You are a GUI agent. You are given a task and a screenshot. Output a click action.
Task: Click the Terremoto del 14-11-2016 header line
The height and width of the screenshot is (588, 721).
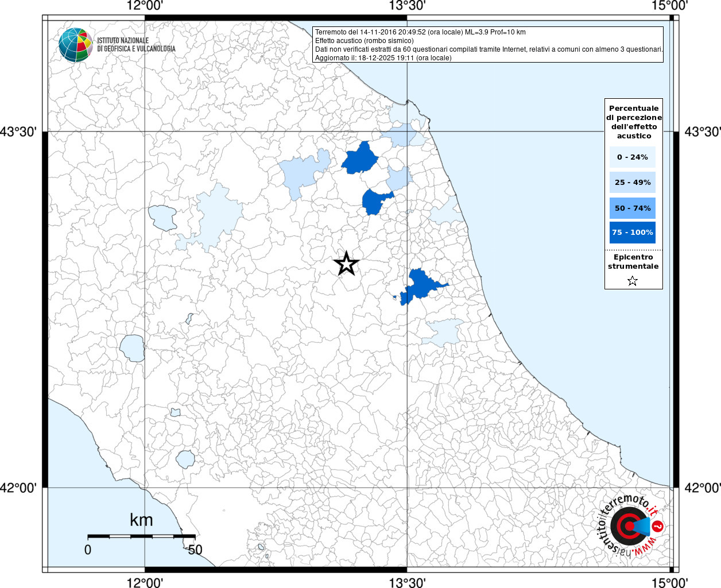tap(420, 32)
